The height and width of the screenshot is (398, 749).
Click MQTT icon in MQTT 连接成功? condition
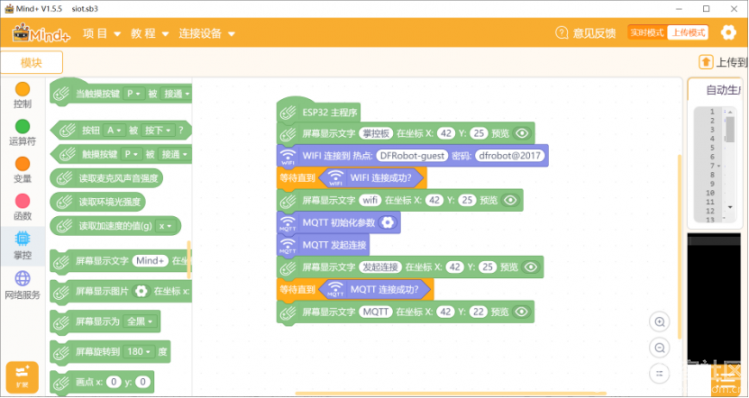(x=336, y=290)
